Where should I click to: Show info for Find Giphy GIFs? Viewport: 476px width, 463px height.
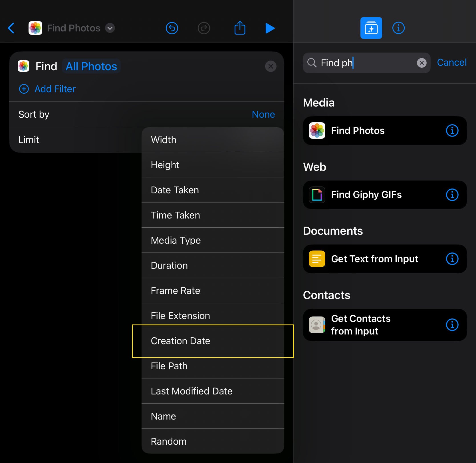pyautogui.click(x=452, y=195)
